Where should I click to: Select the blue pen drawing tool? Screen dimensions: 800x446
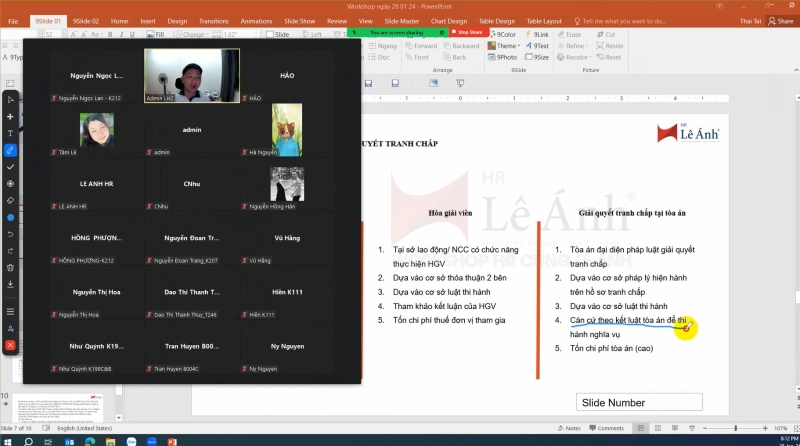11,150
